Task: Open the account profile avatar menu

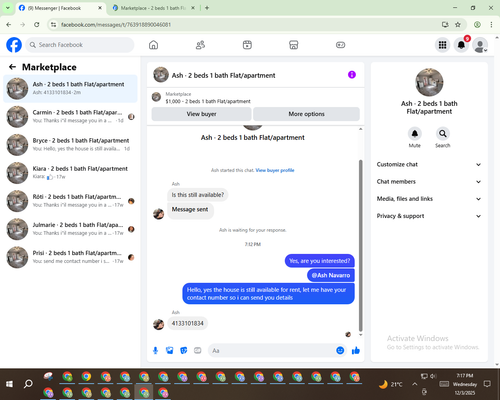Action: (x=480, y=45)
